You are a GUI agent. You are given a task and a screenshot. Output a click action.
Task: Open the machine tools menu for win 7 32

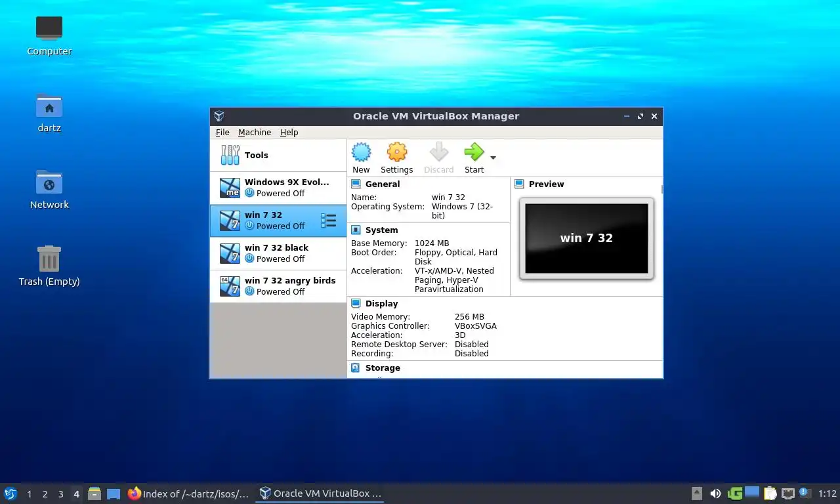tap(329, 220)
